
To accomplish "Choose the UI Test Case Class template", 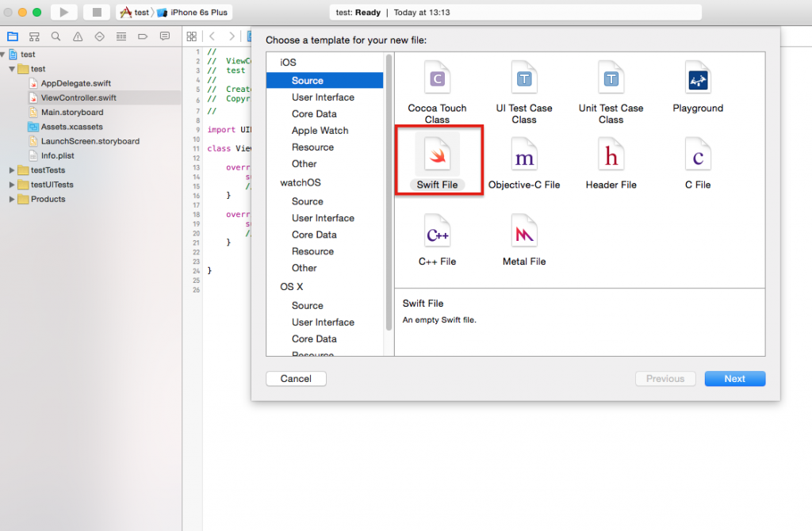I will (x=523, y=79).
